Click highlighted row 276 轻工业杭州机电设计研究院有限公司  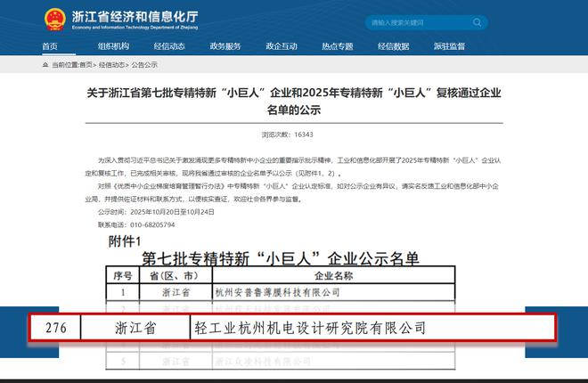pyautogui.click(x=292, y=328)
